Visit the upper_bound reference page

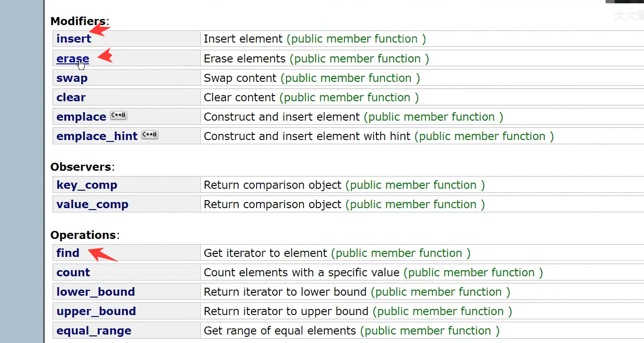click(x=96, y=311)
